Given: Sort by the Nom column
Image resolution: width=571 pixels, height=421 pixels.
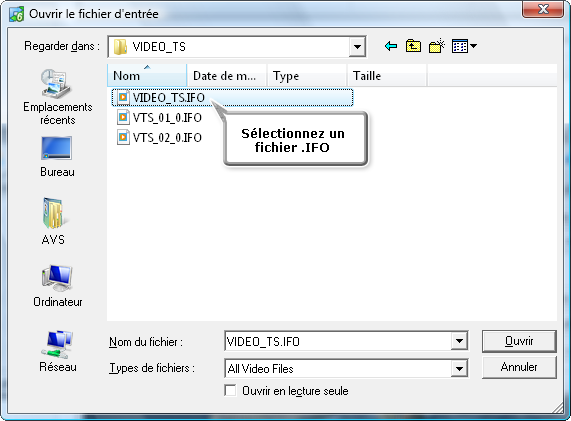Looking at the screenshot, I should click(147, 75).
